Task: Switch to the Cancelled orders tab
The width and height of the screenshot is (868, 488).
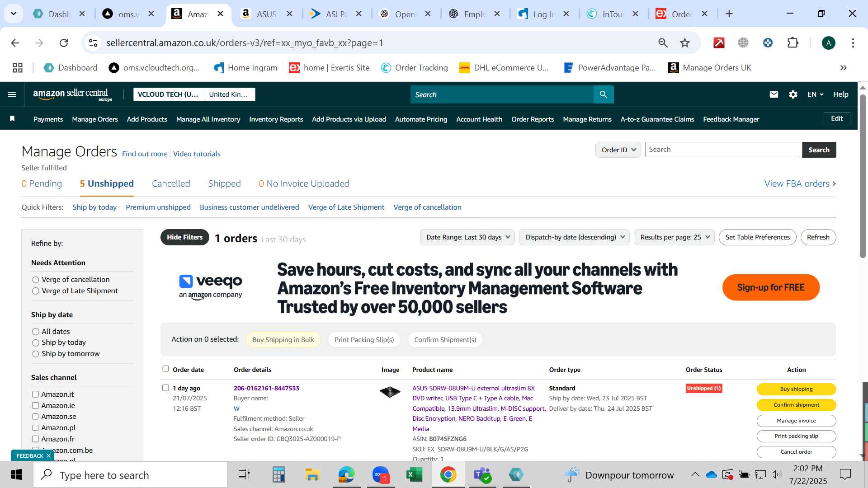Action: pos(171,183)
